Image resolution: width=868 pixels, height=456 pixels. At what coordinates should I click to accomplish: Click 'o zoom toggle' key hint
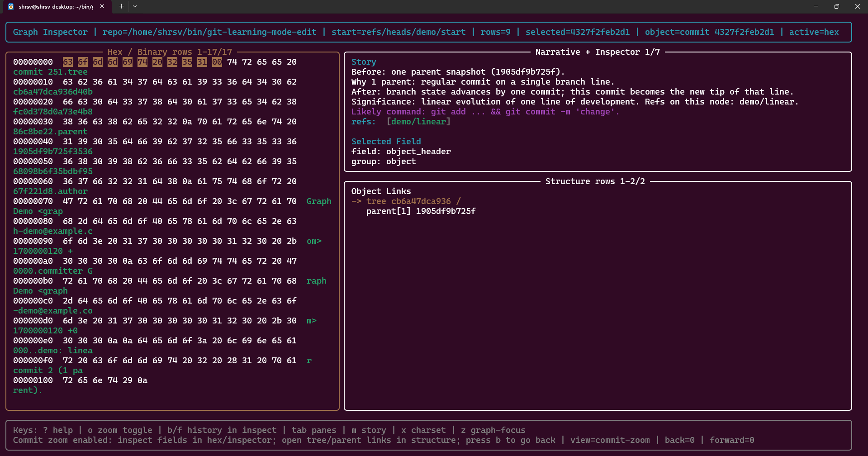coord(120,430)
